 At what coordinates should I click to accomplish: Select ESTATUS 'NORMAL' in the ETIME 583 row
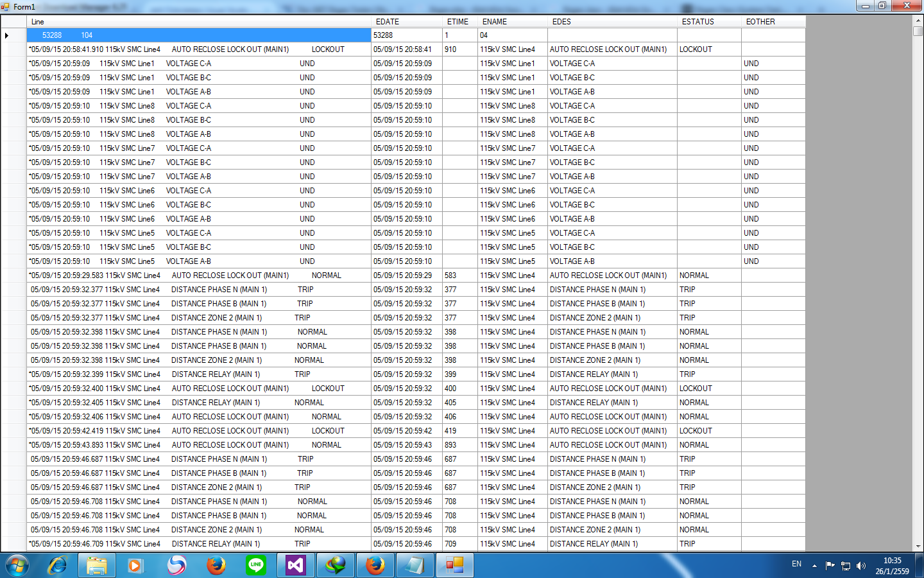point(709,276)
